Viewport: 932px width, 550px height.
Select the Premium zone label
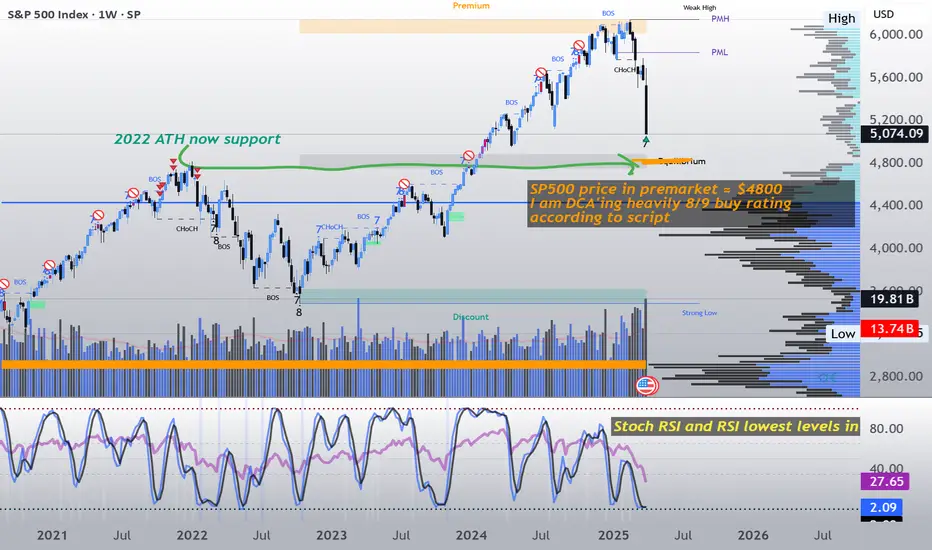(471, 6)
